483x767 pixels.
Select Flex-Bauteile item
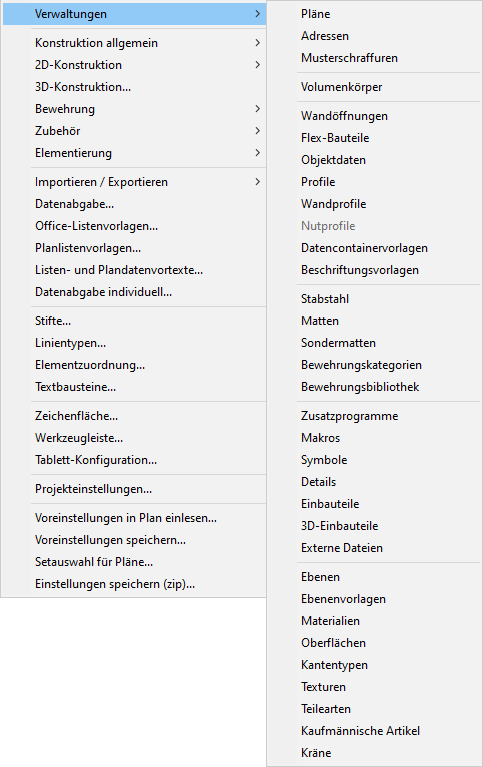point(374,138)
